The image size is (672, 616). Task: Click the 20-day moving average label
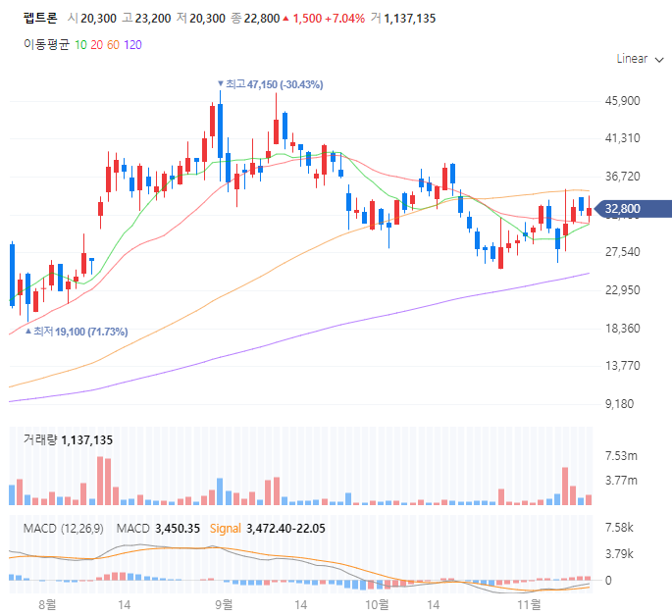coord(96,45)
